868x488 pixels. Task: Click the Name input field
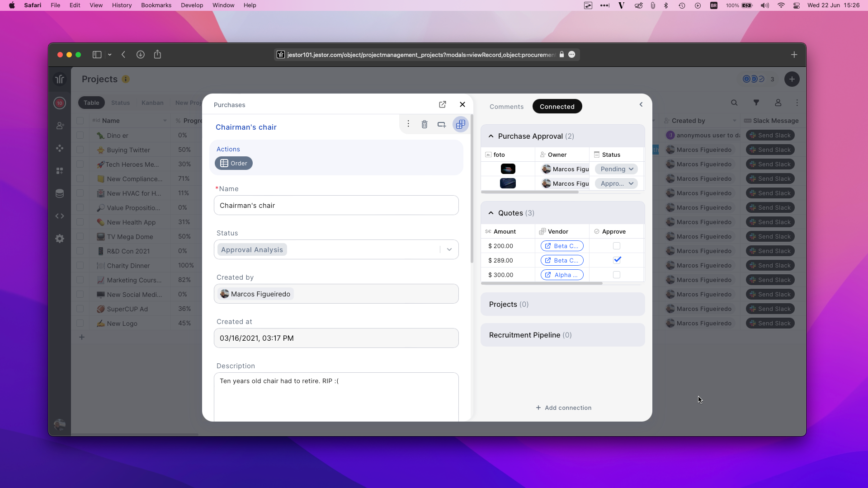tap(336, 205)
